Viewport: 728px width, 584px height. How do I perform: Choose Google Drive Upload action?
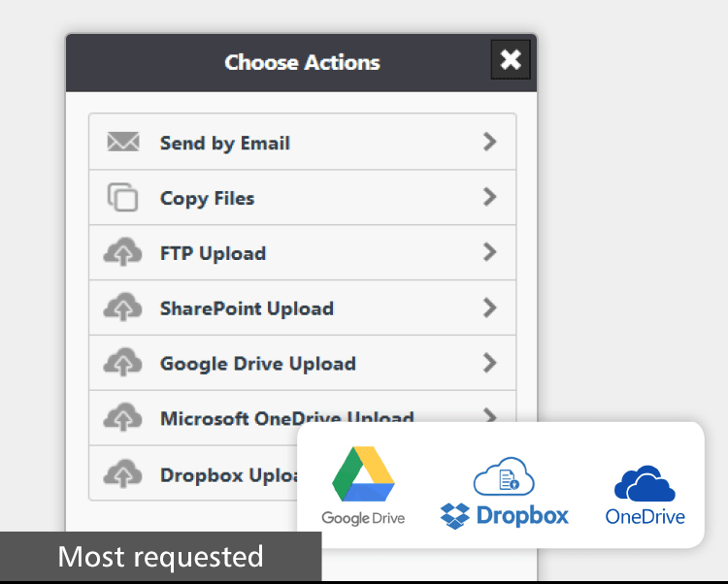coord(302,363)
